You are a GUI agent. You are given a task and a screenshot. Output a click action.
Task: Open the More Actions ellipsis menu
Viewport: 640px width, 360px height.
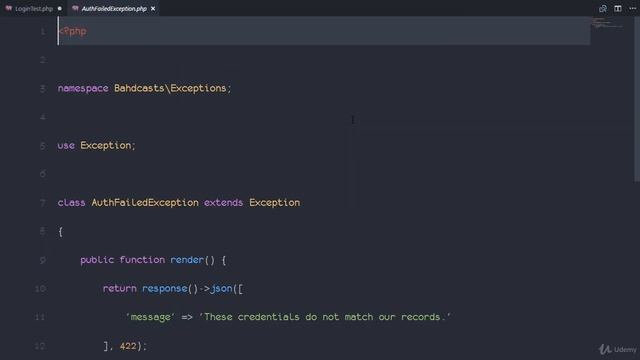pyautogui.click(x=633, y=9)
